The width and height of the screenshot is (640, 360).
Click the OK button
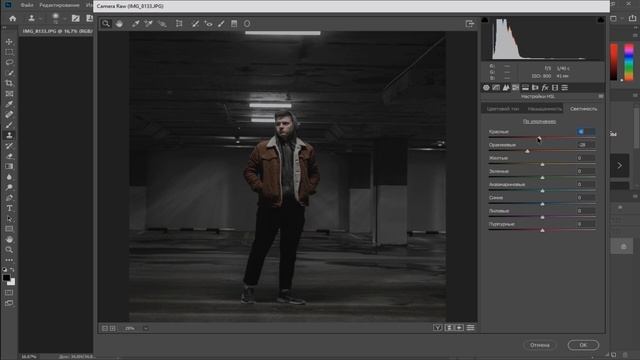click(x=583, y=345)
